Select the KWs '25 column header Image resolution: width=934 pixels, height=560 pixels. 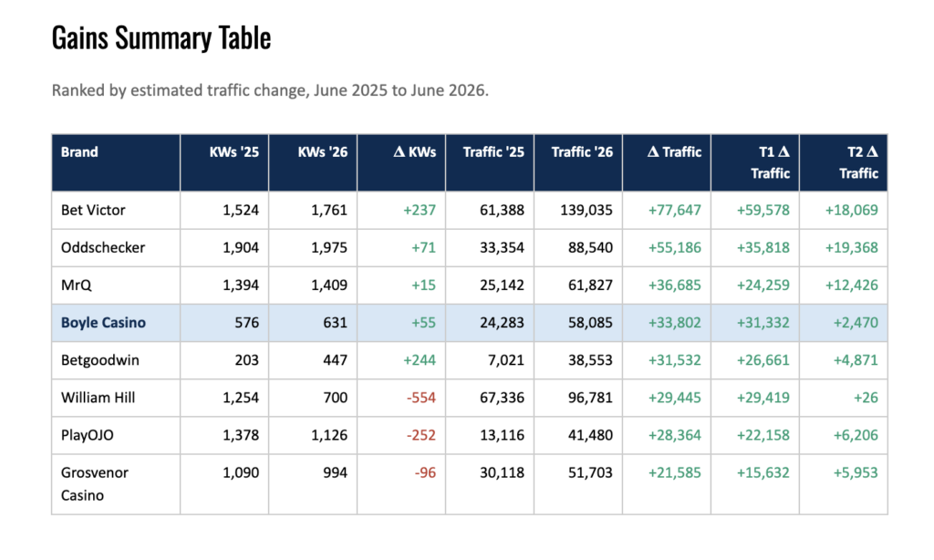[x=233, y=152]
